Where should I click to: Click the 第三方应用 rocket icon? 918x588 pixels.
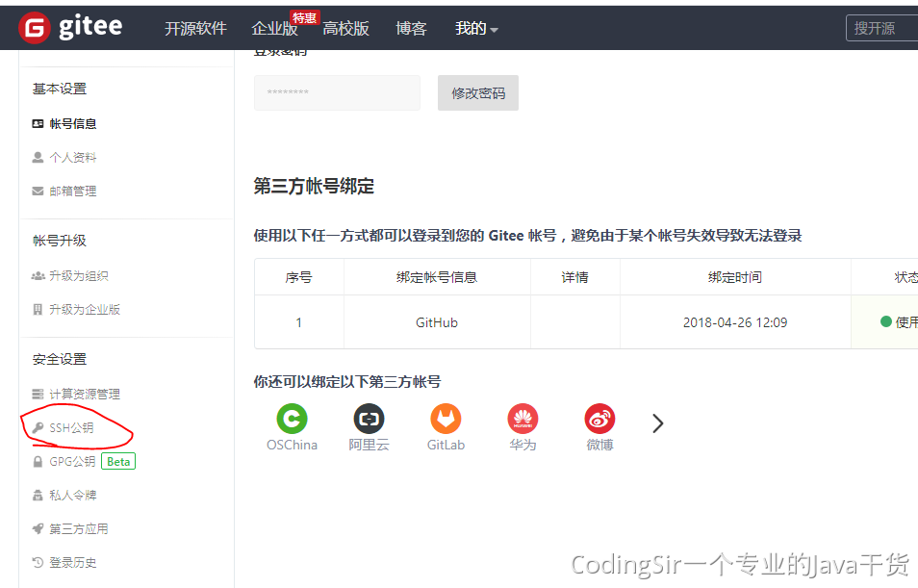pos(38,529)
